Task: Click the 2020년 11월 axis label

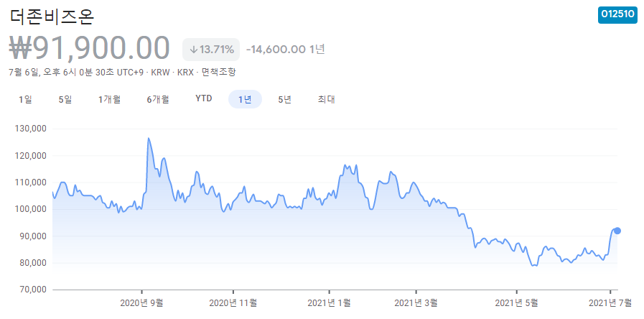Action: click(x=233, y=303)
